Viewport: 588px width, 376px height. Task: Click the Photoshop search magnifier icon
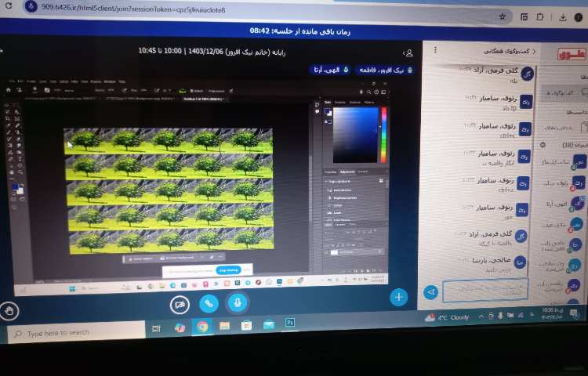(368, 92)
